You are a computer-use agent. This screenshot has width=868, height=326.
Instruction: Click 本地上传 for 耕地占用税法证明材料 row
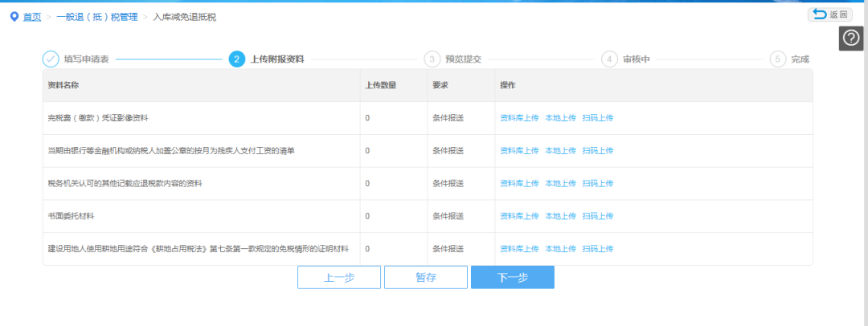click(560, 249)
